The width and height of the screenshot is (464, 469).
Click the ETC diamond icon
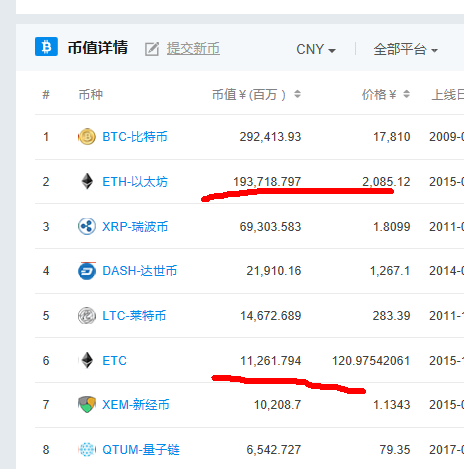click(x=87, y=360)
